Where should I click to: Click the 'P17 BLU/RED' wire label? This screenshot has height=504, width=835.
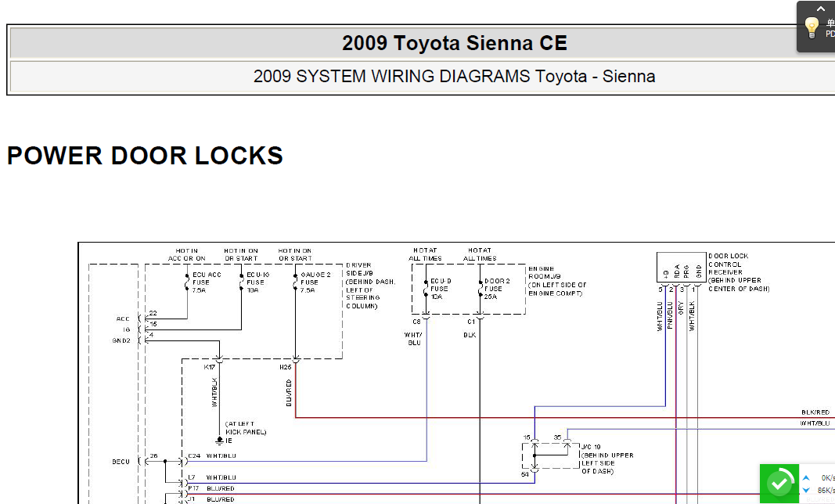(x=211, y=488)
